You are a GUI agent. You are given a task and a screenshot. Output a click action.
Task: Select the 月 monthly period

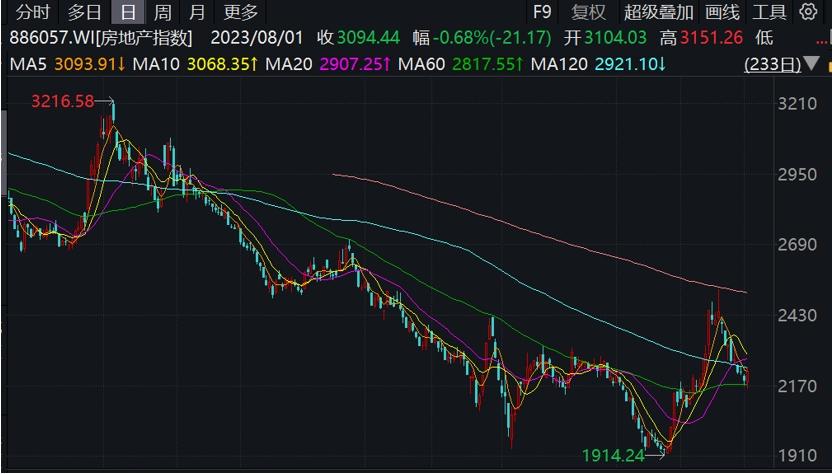point(198,12)
